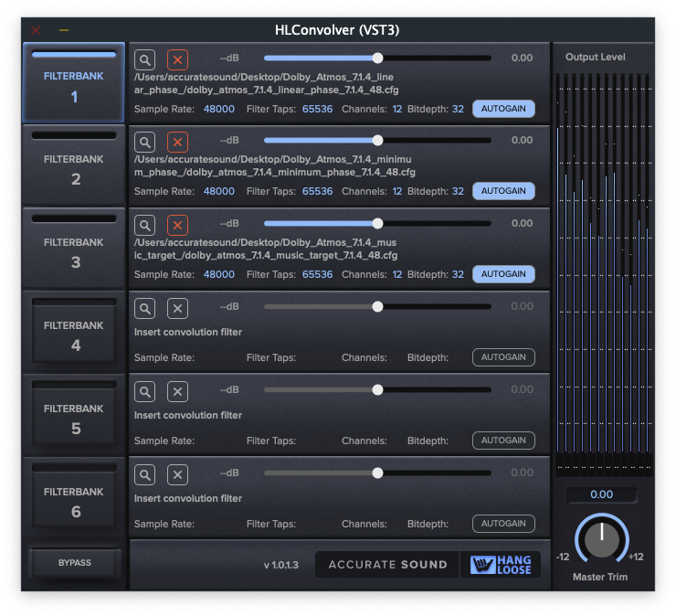This screenshot has height=616, width=676.
Task: Click magnifier icon in Filterbank 6 row
Action: (145, 475)
